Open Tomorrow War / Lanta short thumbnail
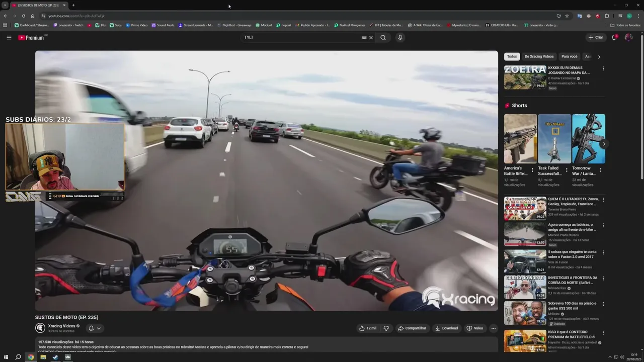644x362 pixels. point(589,139)
